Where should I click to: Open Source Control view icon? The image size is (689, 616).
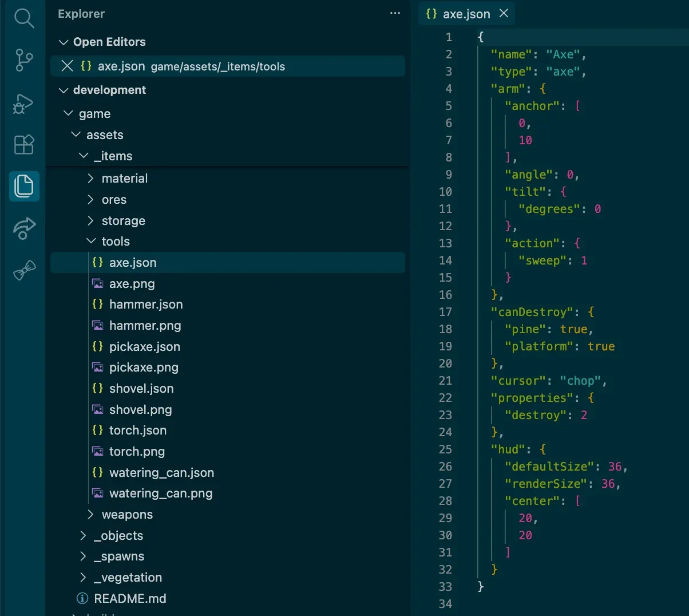(x=24, y=60)
